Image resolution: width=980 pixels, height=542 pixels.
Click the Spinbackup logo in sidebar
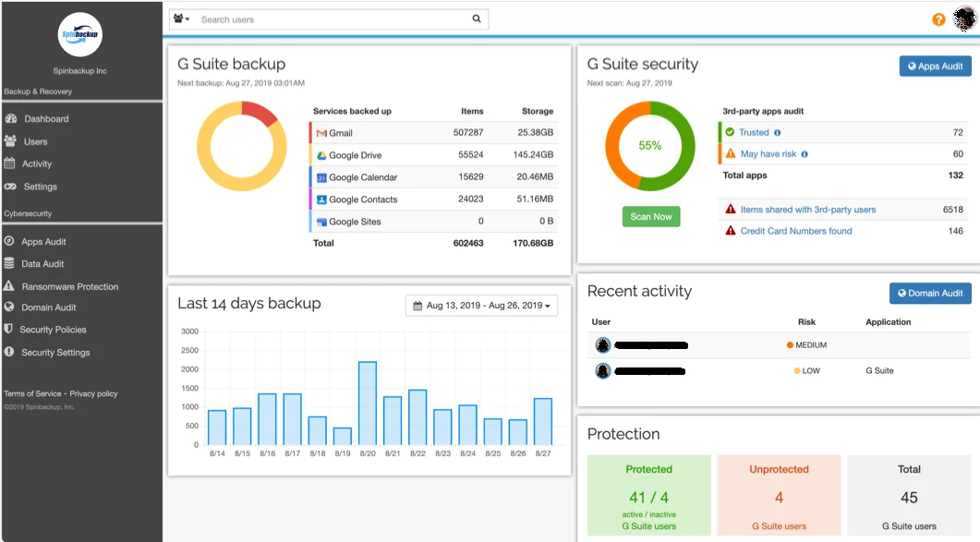tap(80, 34)
